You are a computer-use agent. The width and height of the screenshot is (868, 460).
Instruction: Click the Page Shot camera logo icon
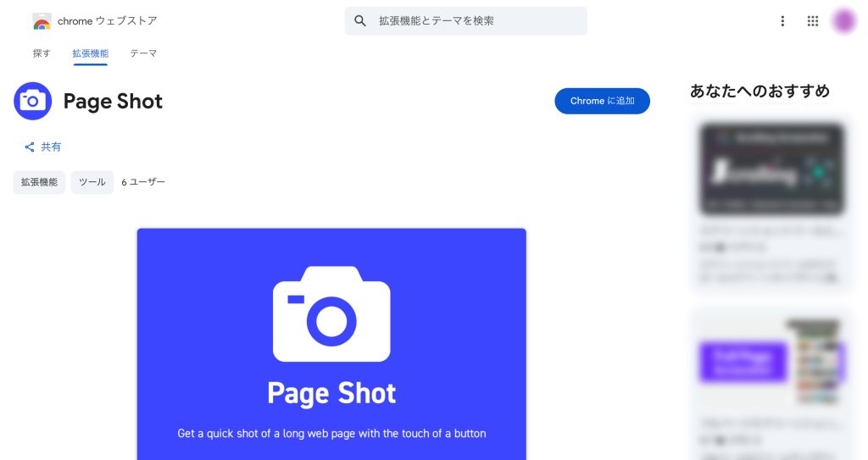pyautogui.click(x=33, y=102)
